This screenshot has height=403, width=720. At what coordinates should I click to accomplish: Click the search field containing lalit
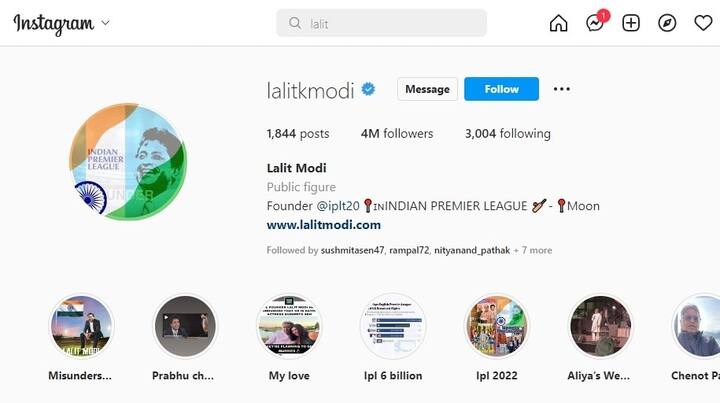coord(381,23)
